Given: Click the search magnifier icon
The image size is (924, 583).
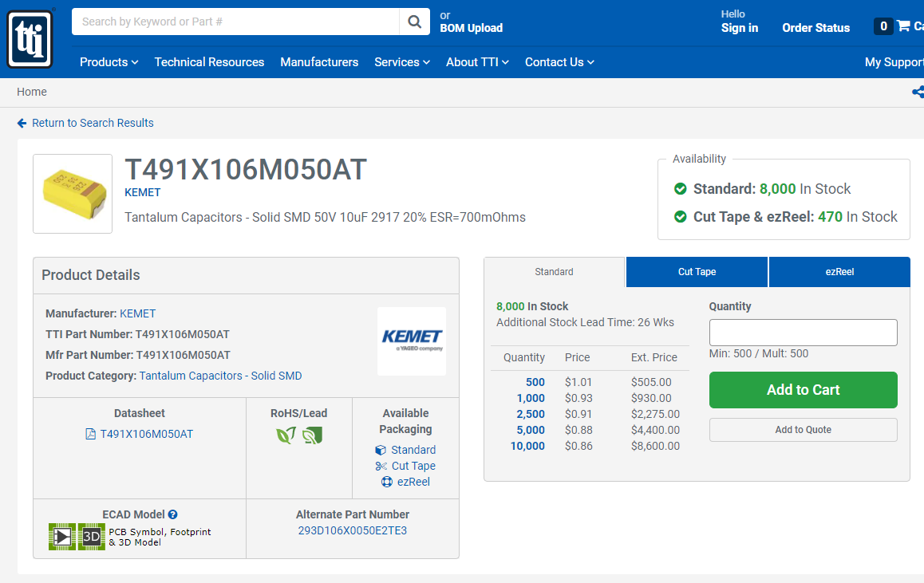Looking at the screenshot, I should point(415,22).
